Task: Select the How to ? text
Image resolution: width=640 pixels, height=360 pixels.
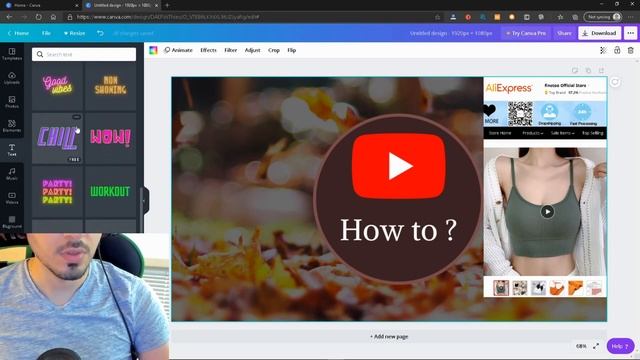Action: 398,230
